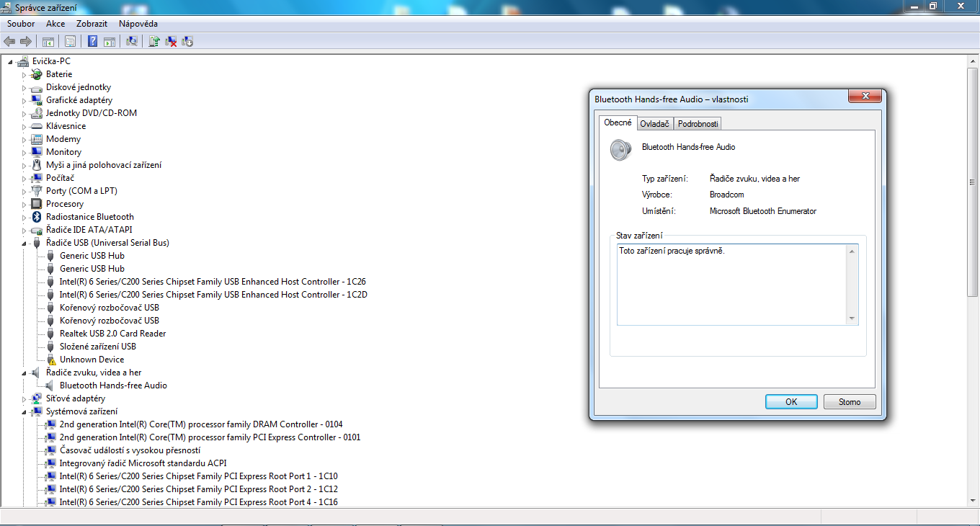The image size is (980, 526).
Task: Expand the Diskové jednotky category
Action: click(x=24, y=87)
